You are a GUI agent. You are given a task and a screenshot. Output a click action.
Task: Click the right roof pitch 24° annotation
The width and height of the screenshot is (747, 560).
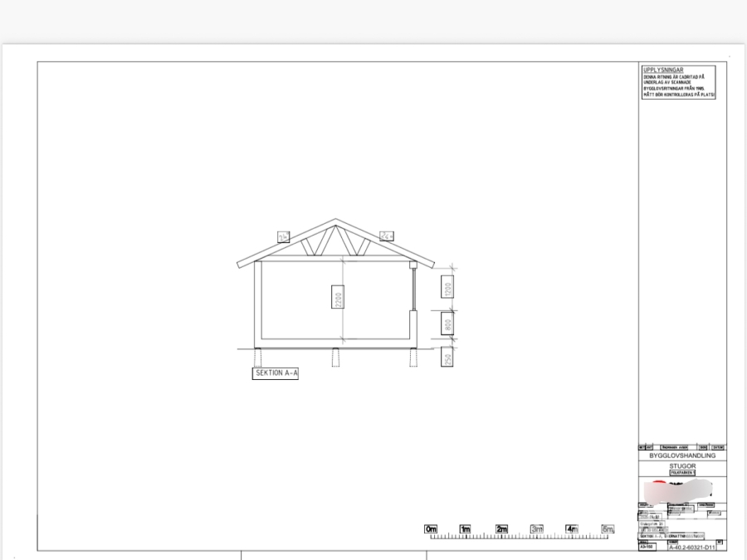click(x=386, y=236)
